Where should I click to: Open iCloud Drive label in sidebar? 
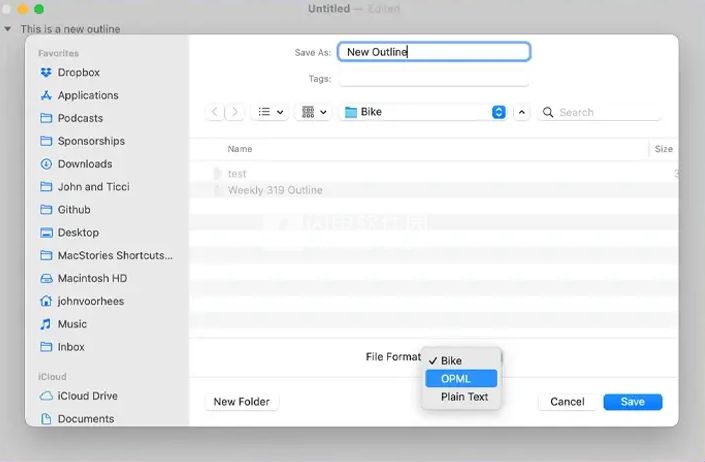pyautogui.click(x=88, y=396)
